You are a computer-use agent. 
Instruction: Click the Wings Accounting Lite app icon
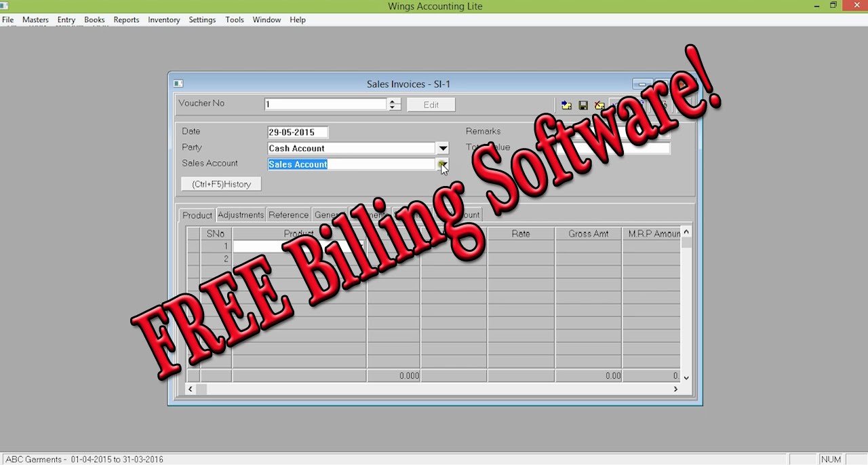[3, 5]
